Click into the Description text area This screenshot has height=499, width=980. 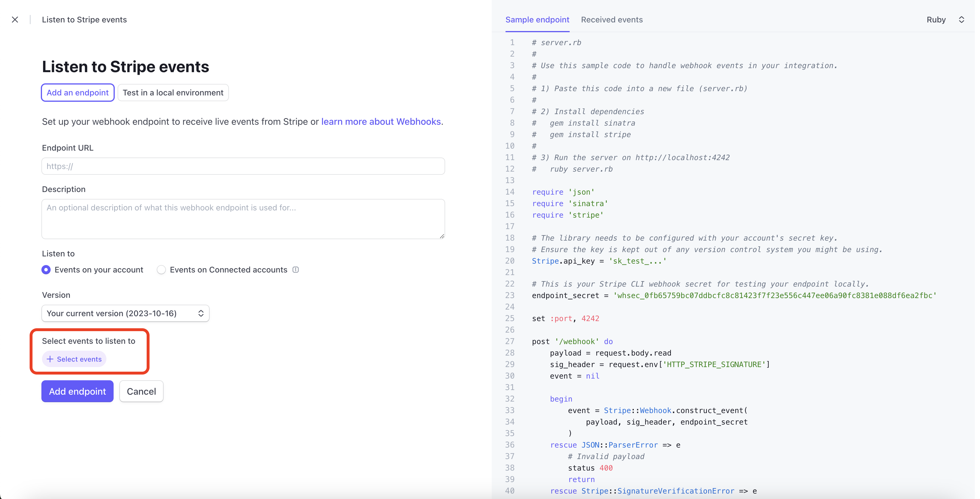(x=243, y=219)
